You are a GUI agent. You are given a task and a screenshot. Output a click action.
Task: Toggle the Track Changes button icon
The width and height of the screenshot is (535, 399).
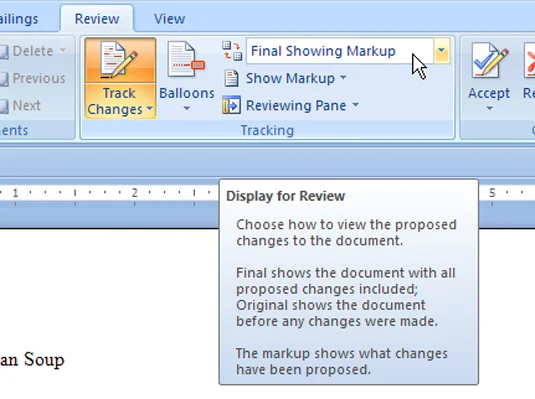point(119,60)
